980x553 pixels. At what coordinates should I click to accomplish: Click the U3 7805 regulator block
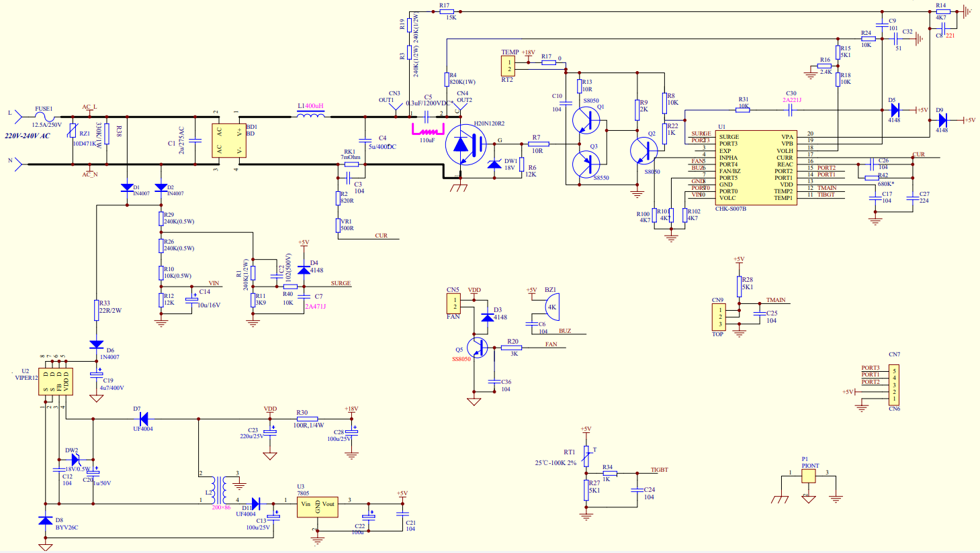pos(317,507)
